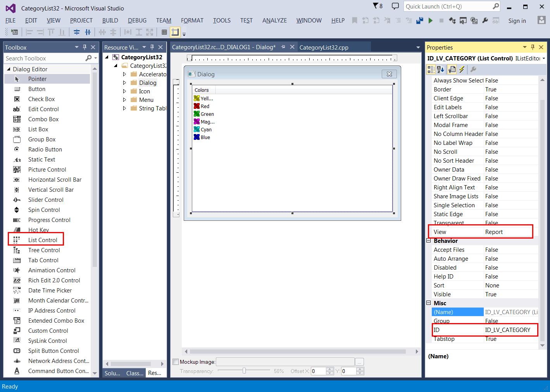Open the ANALYZE menu
Screen dimensions: 550x392
(x=274, y=21)
